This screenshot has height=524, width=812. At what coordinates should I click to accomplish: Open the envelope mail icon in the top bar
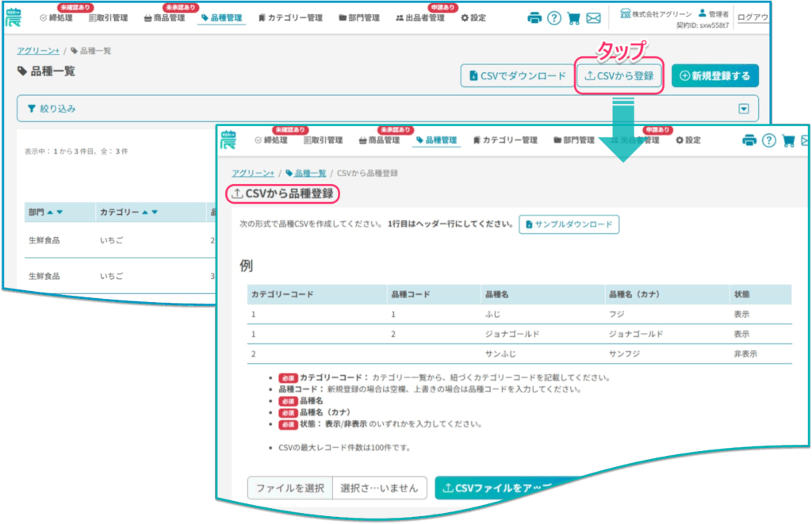click(x=593, y=17)
